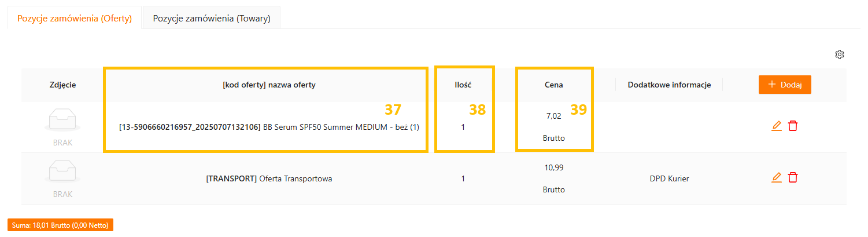868x237 pixels.
Task: Open the table settings gear icon
Action: [840, 54]
